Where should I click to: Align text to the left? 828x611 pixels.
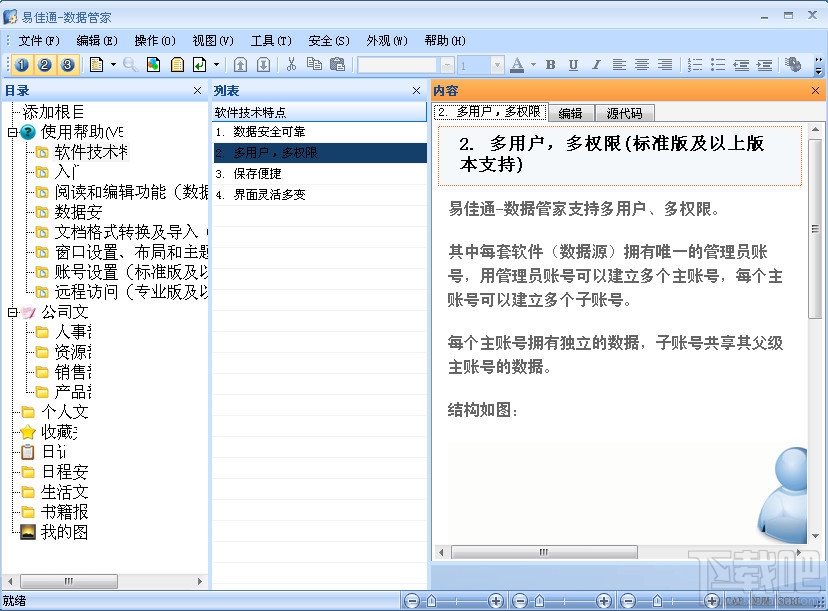coord(619,65)
